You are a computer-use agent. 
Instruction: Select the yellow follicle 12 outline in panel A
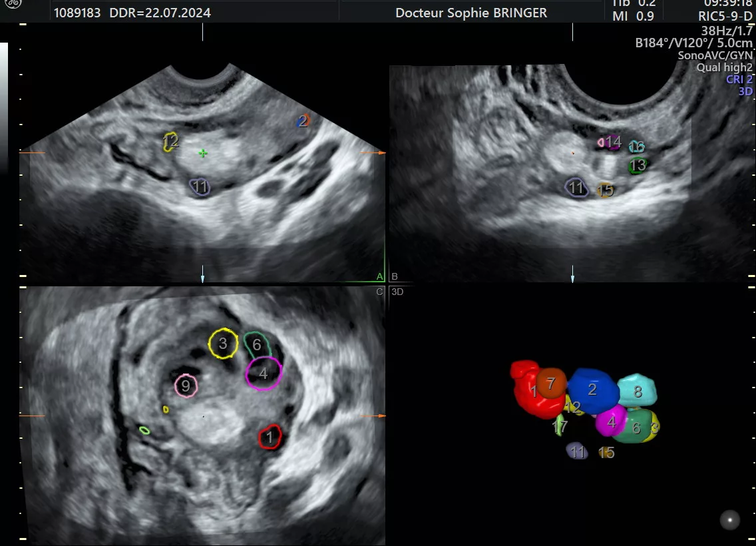coord(171,141)
